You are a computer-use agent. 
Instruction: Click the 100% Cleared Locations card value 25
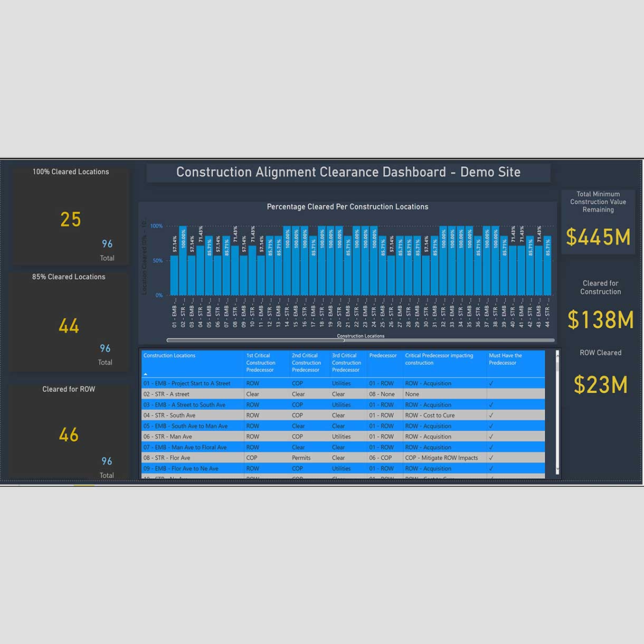point(71,220)
